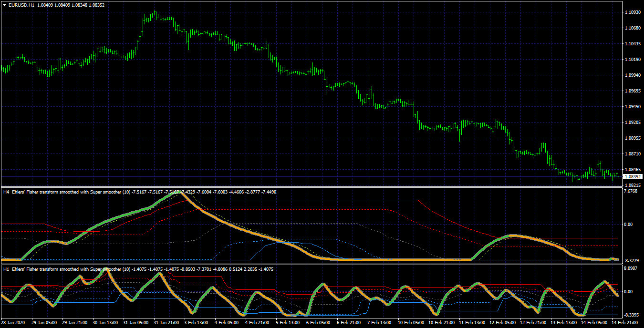Click the 11 Feb 13:00 time axis label
The width and height of the screenshot is (644, 328).
click(472, 323)
